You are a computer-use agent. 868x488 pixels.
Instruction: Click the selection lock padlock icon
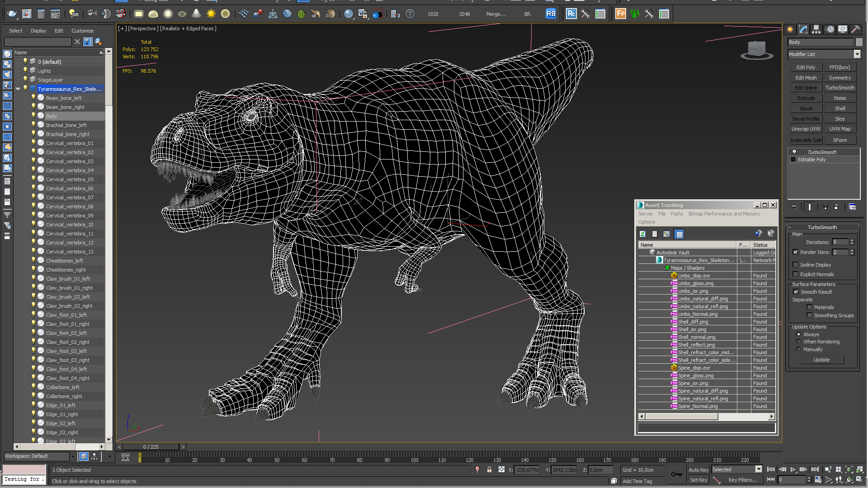click(489, 470)
